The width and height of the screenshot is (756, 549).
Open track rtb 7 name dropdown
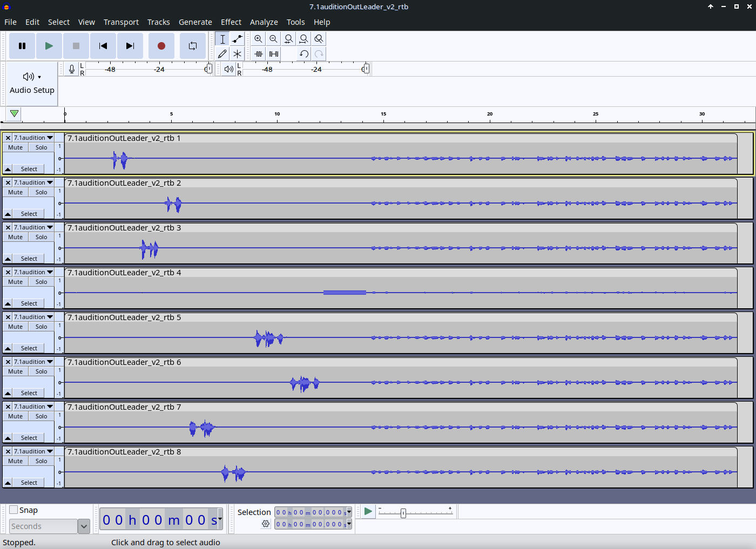click(33, 406)
